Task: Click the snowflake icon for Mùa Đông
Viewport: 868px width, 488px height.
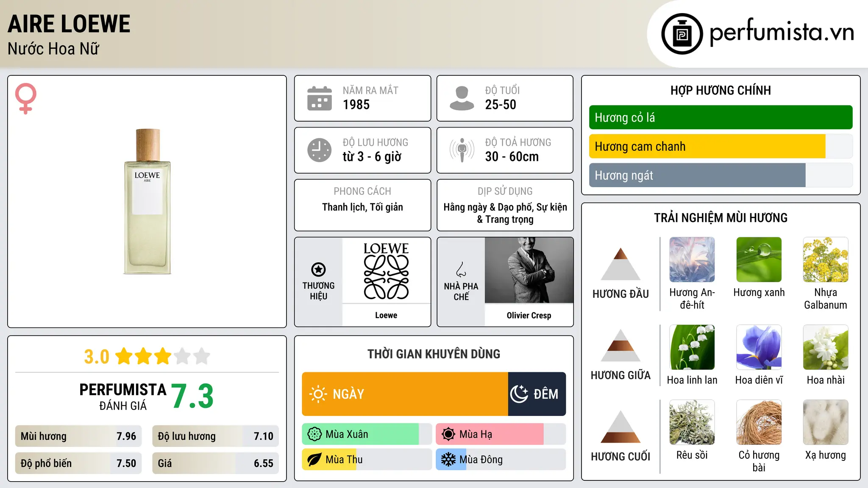Action: (448, 460)
